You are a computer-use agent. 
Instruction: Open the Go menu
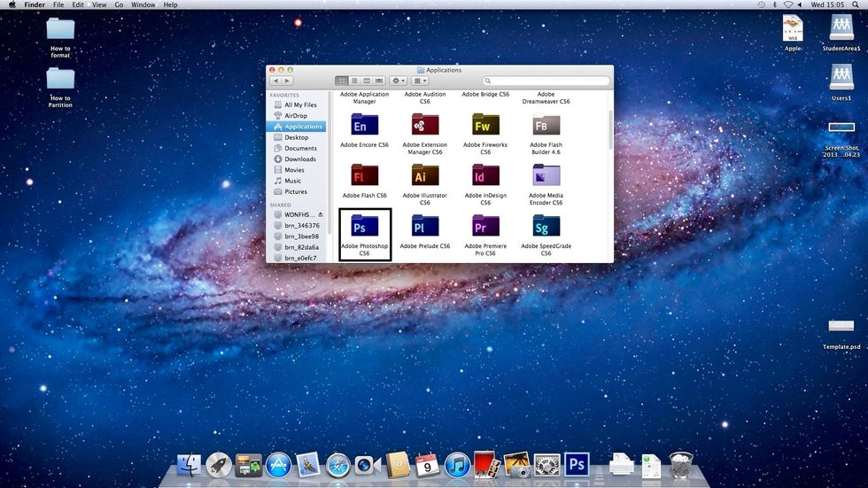click(119, 4)
